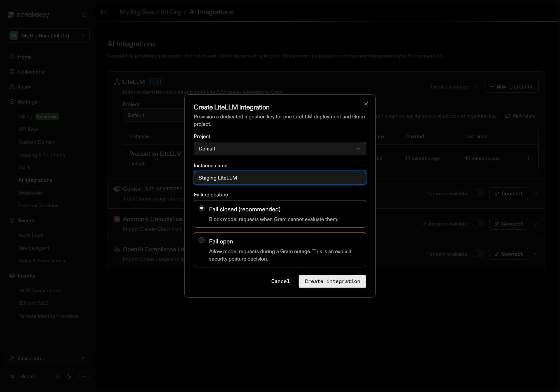This screenshot has width=560, height=392.
Task: Click the Secure shield icon
Action: (12, 220)
